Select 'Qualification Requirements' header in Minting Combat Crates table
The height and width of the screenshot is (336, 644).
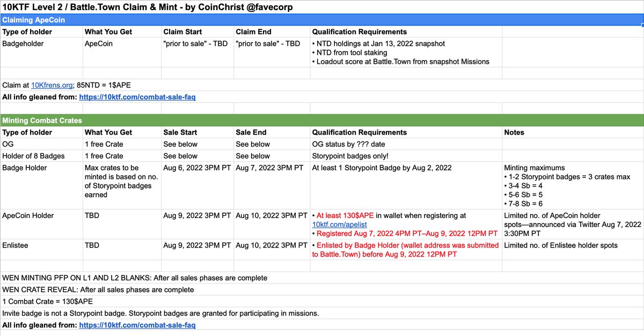406,133
